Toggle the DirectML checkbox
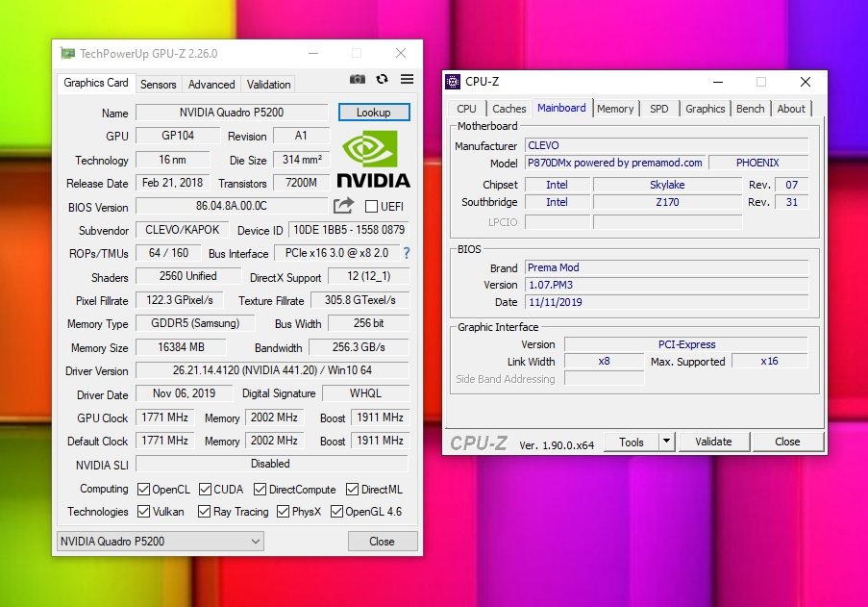This screenshot has height=607, width=868. coord(352,489)
